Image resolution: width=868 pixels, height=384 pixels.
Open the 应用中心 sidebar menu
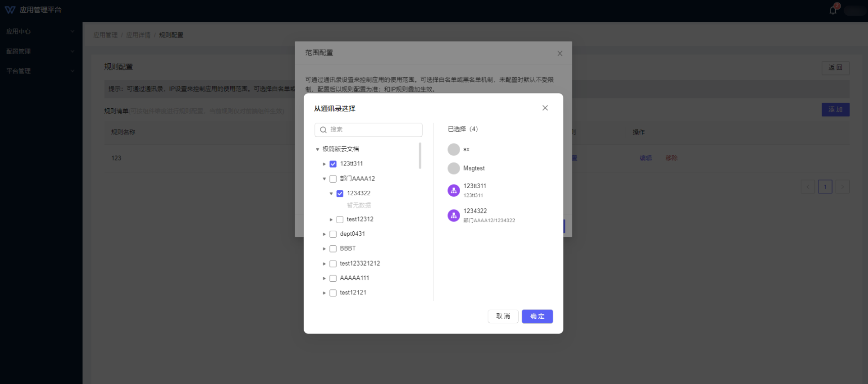click(x=39, y=31)
